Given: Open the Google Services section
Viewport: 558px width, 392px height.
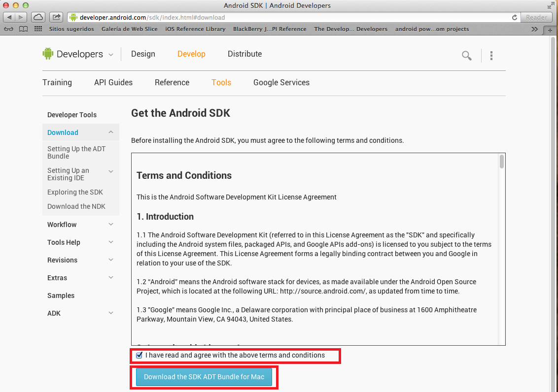Looking at the screenshot, I should pos(281,82).
